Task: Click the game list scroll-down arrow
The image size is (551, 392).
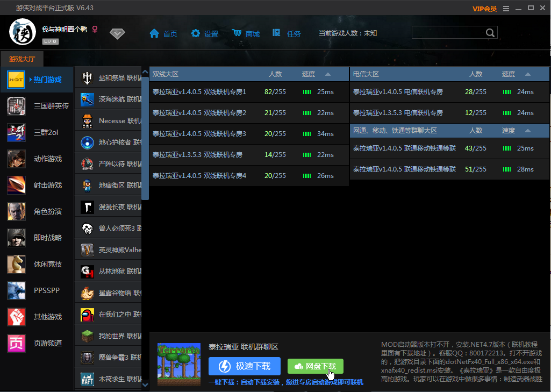Action: (145, 384)
